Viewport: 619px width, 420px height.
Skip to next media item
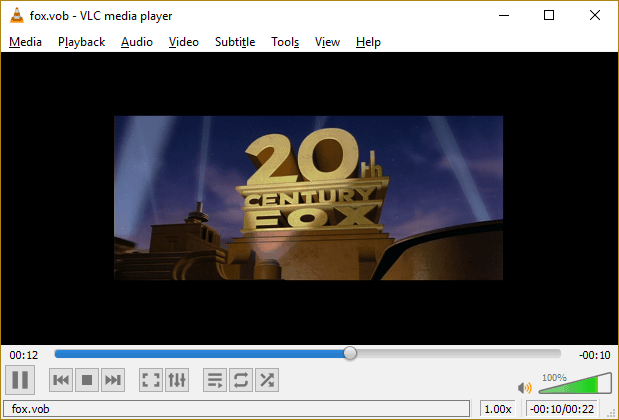(x=113, y=380)
